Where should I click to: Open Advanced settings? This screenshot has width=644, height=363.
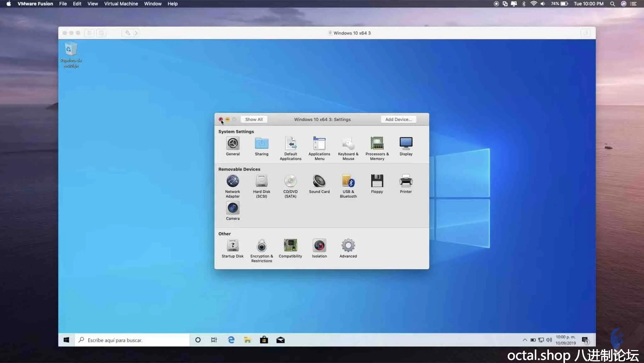click(348, 248)
